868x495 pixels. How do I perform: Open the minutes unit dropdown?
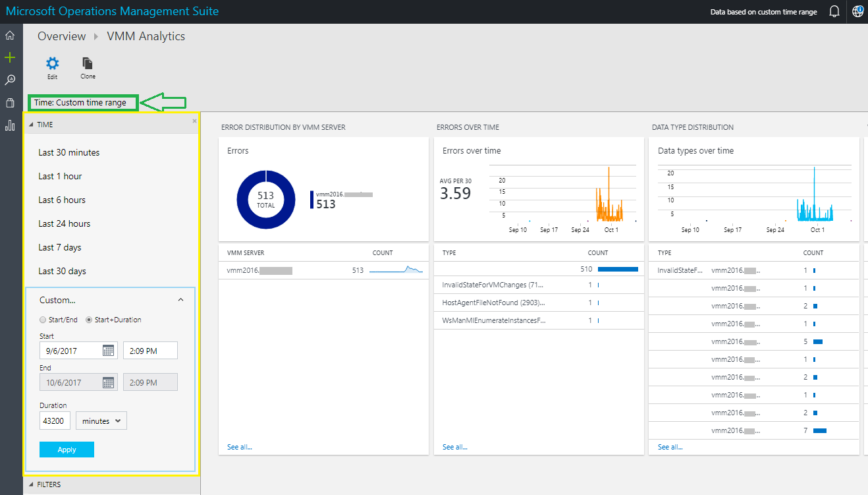(x=101, y=421)
